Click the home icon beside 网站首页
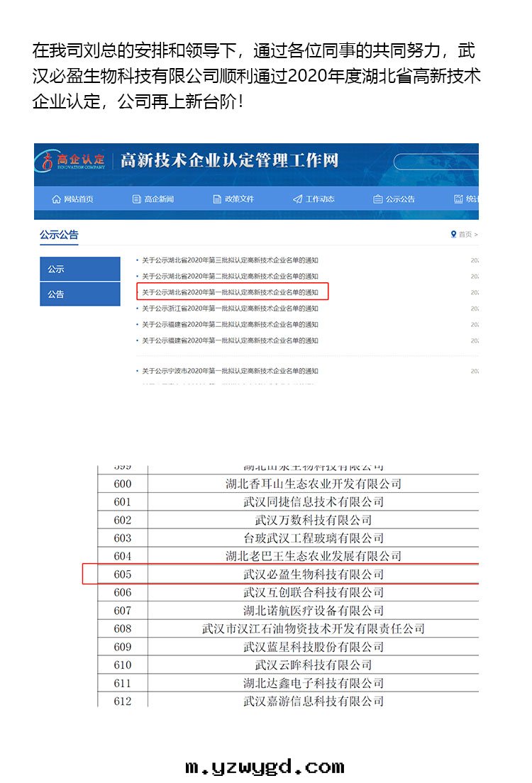 [x=56, y=199]
